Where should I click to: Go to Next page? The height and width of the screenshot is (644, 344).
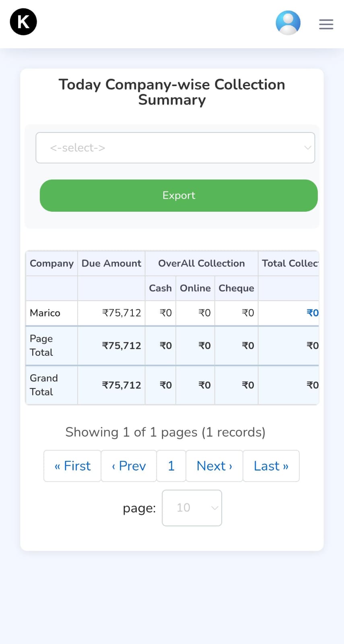(x=214, y=466)
